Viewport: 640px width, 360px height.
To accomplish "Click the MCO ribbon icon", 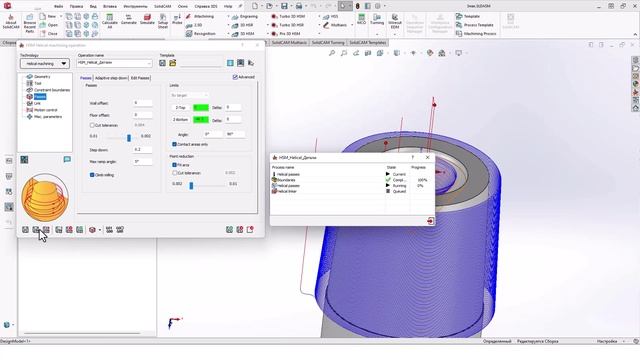I will pos(361,19).
